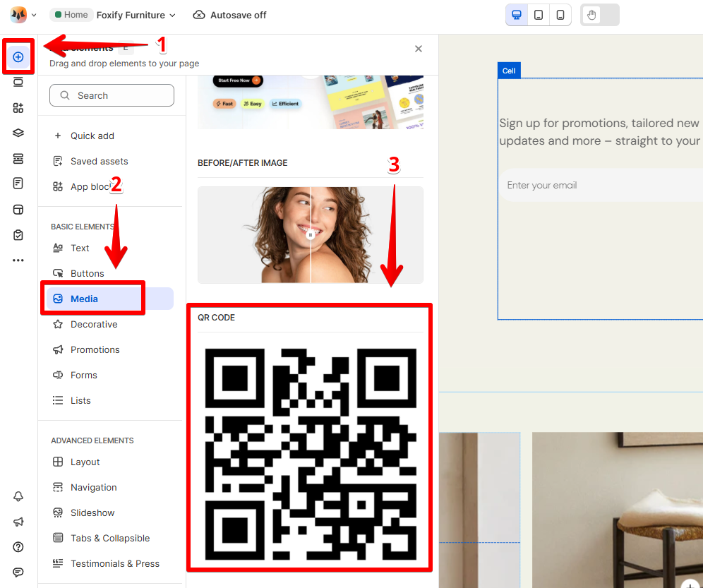Select Testimonials & Press category

(x=110, y=564)
